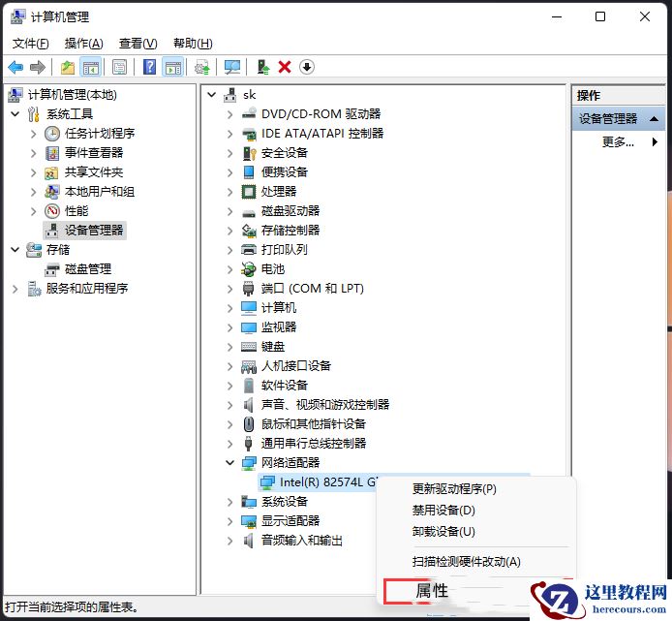Click the 处理器 chip icon
The image size is (672, 621).
click(249, 192)
